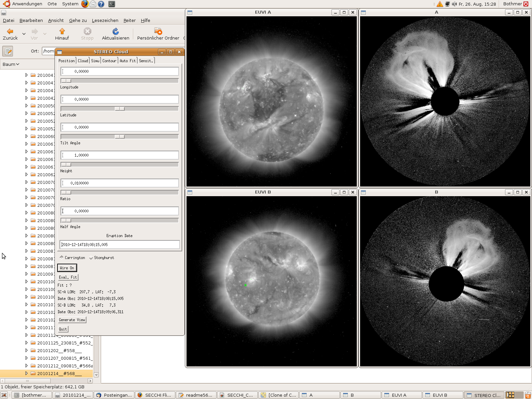Select the 20101214__#568___ tree row

[47, 373]
